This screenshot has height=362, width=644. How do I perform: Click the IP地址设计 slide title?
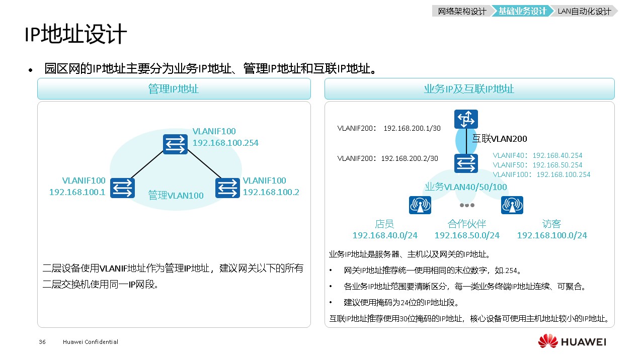pos(75,35)
